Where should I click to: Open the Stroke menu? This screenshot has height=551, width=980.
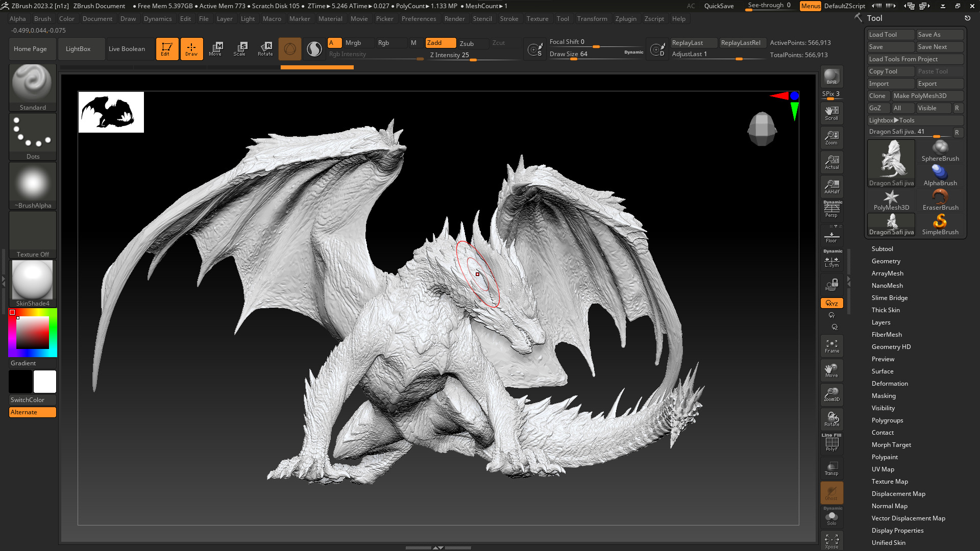click(509, 19)
